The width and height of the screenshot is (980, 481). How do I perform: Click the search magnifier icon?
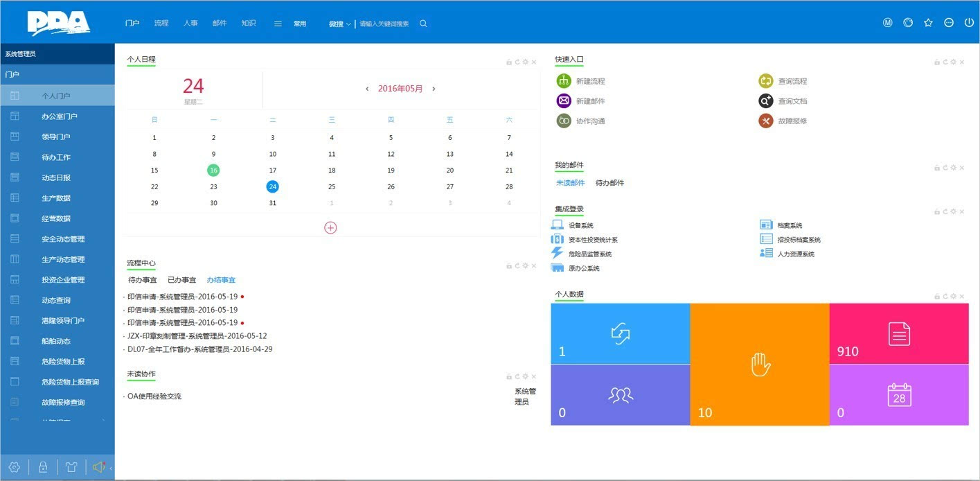[x=423, y=24]
